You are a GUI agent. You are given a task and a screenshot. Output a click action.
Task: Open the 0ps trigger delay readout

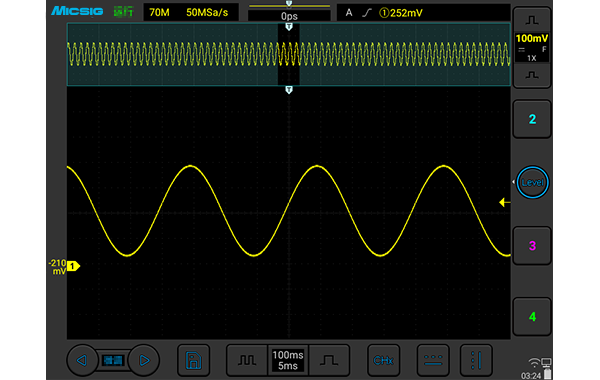pos(289,16)
